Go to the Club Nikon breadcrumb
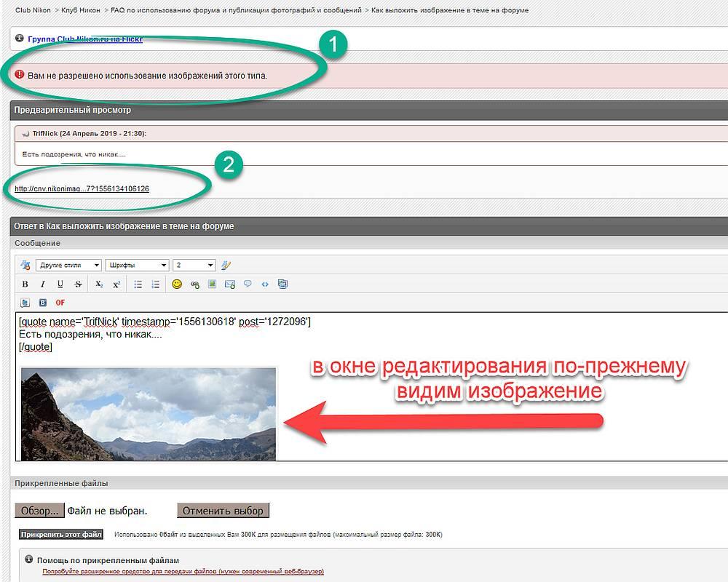728x582 pixels. (33, 10)
